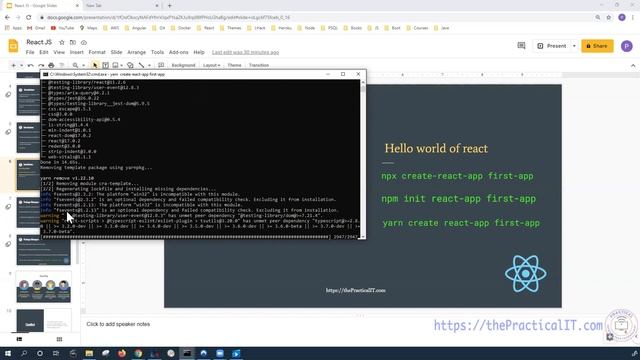Open the YouTube bookmark
The image size is (640, 360).
pyautogui.click(x=62, y=28)
